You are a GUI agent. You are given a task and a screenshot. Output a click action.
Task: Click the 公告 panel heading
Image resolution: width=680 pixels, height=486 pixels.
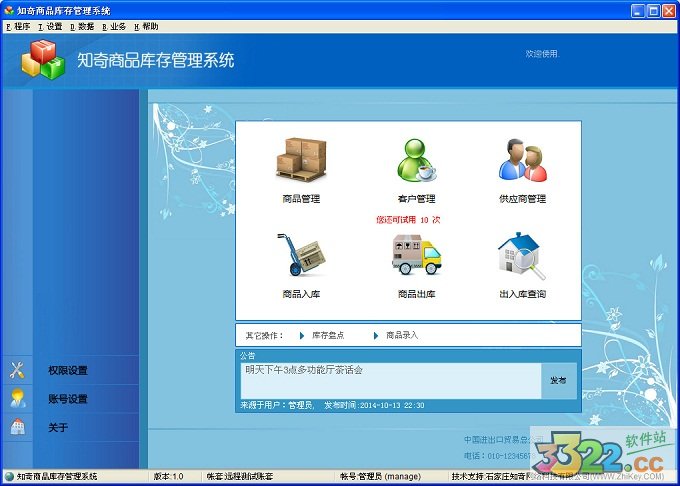[248, 356]
